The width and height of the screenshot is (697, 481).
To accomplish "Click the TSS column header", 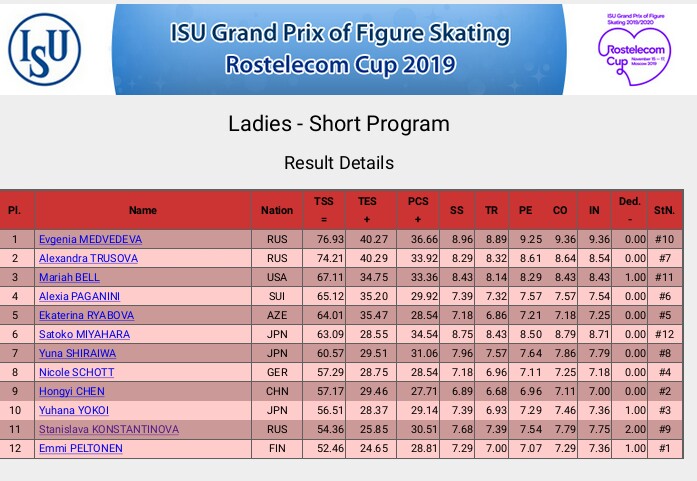I will pos(324,210).
